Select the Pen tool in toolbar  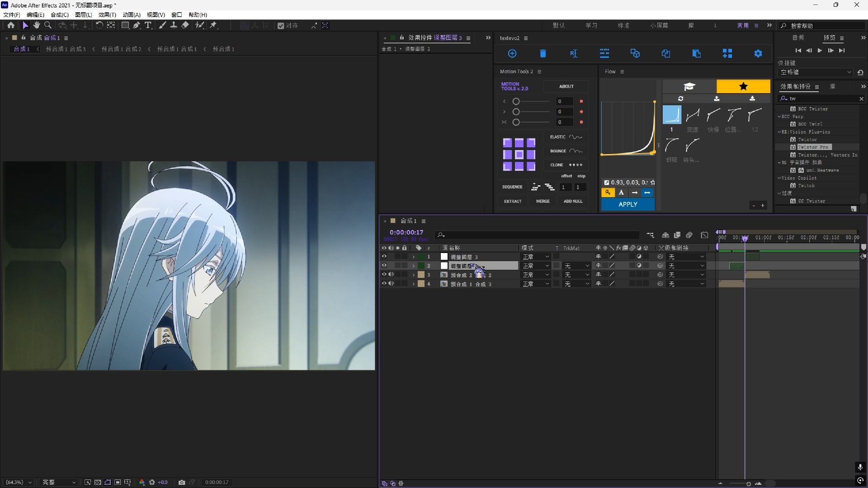coord(137,25)
